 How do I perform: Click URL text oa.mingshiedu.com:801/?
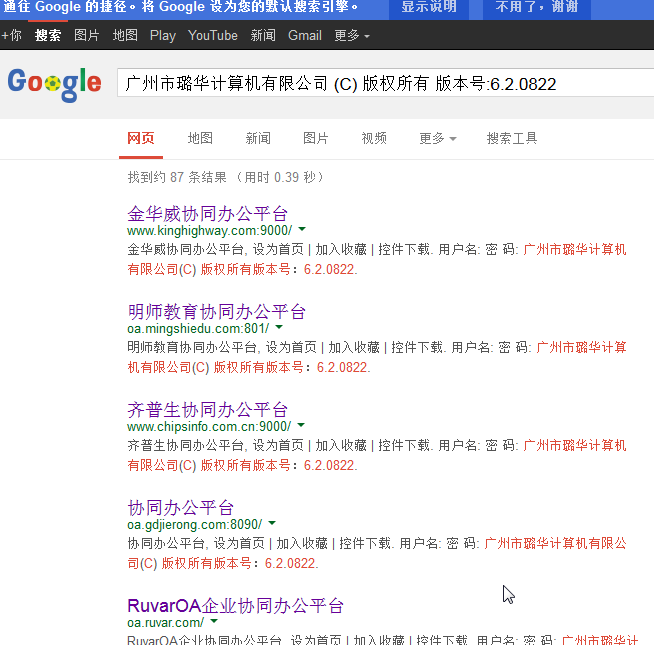pyautogui.click(x=198, y=328)
